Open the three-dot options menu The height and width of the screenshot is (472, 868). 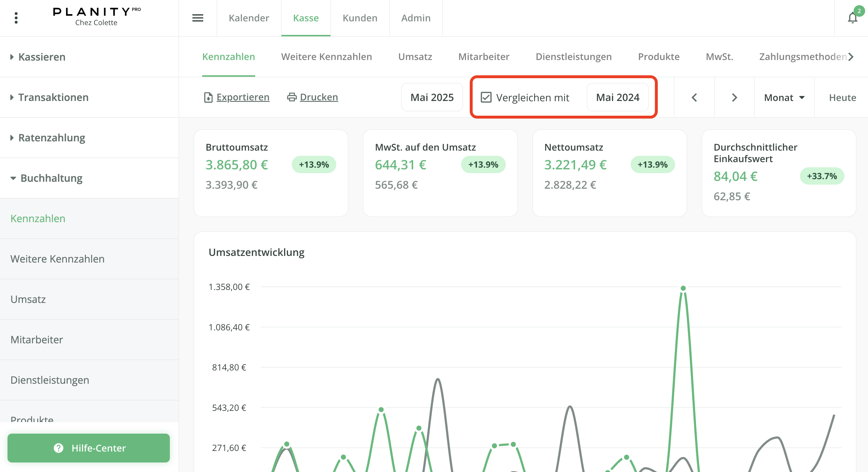[16, 18]
